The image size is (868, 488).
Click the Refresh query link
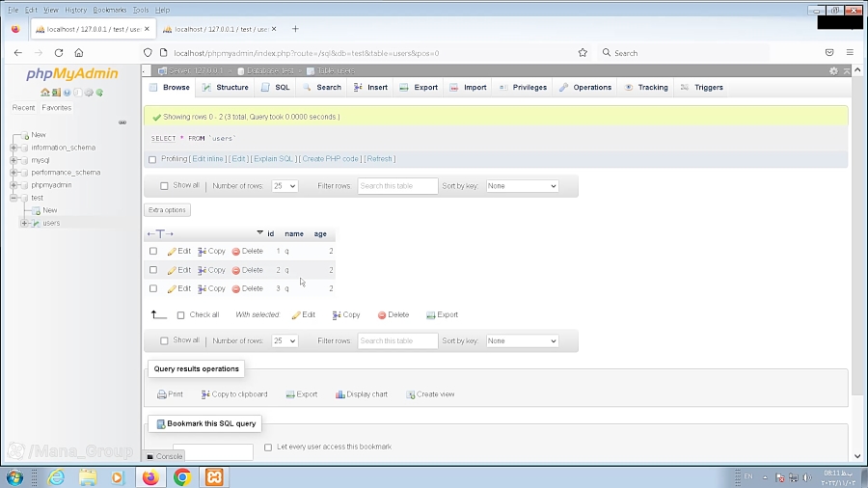[379, 159]
